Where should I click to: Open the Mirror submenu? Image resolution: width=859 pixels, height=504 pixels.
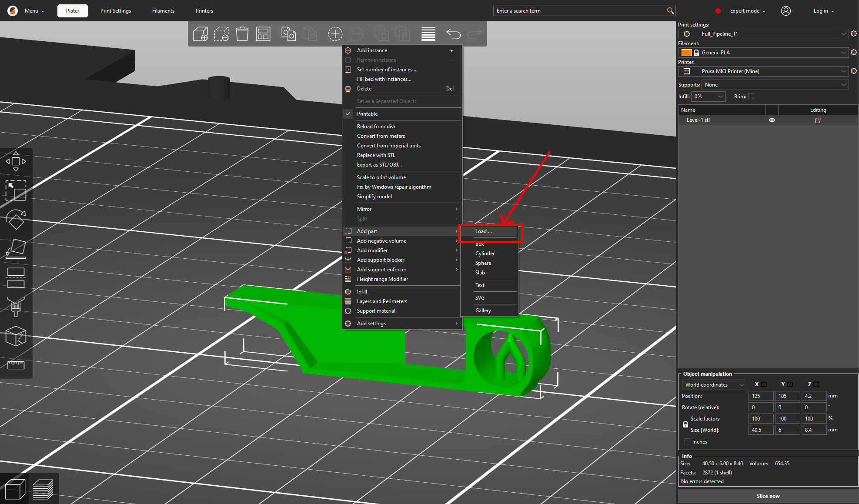point(401,209)
